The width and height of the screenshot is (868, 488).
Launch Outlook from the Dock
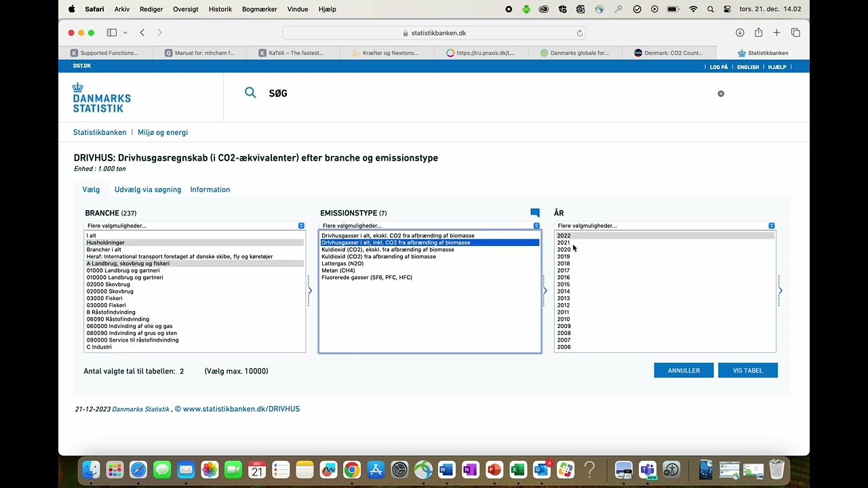(x=541, y=470)
